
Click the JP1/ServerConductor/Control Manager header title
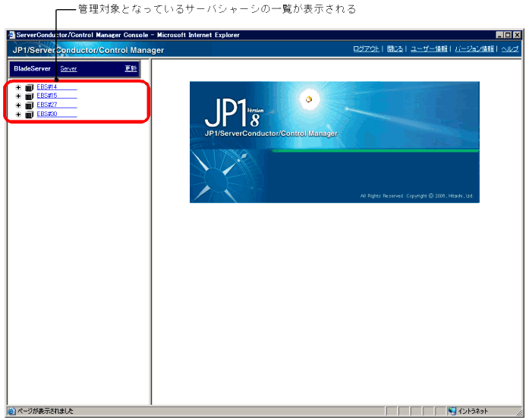tap(88, 50)
